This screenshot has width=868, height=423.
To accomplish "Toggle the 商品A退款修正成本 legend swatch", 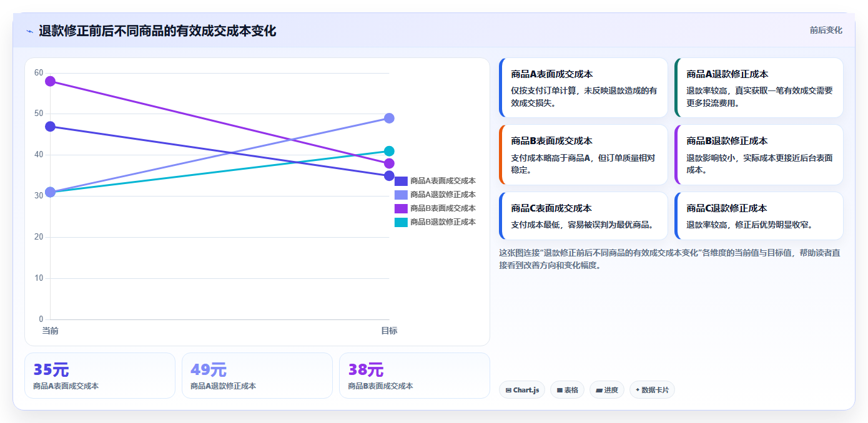I will (401, 195).
